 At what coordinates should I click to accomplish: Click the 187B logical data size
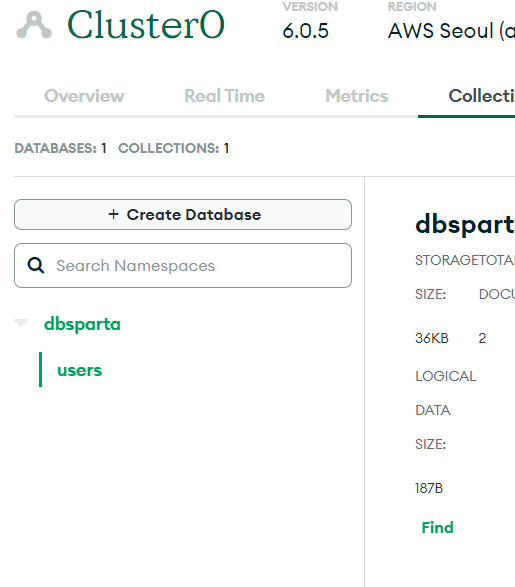[429, 488]
